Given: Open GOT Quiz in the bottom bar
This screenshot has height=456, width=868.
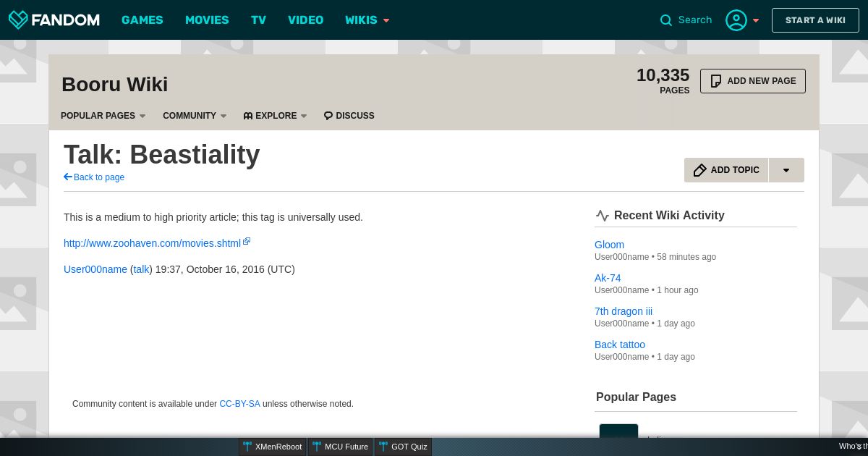Looking at the screenshot, I should tap(404, 447).
